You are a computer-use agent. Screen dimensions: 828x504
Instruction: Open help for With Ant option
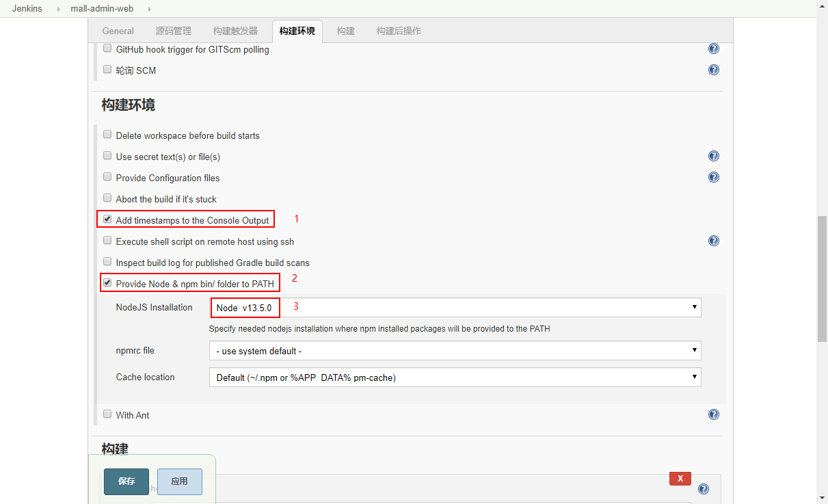[714, 414]
